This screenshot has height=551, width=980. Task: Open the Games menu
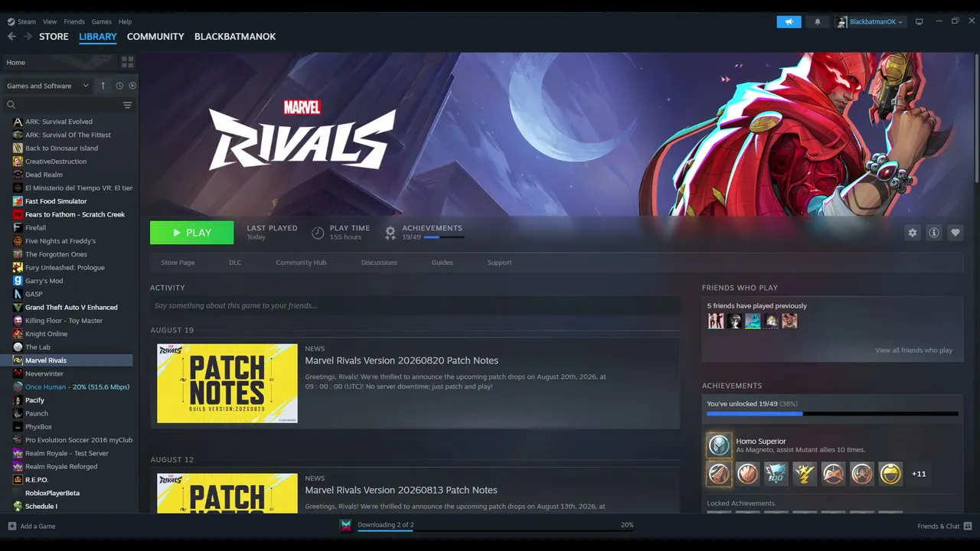pyautogui.click(x=101, y=21)
